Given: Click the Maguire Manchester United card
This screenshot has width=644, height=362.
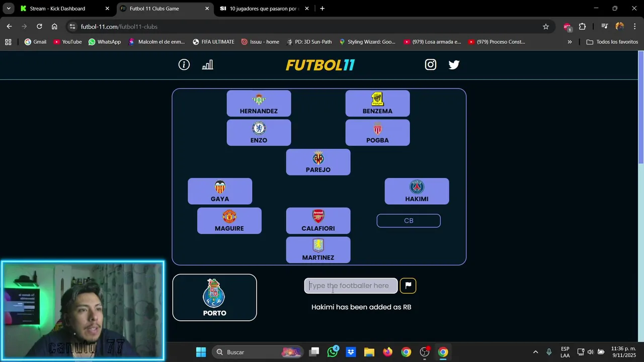Looking at the screenshot, I should point(229,221).
